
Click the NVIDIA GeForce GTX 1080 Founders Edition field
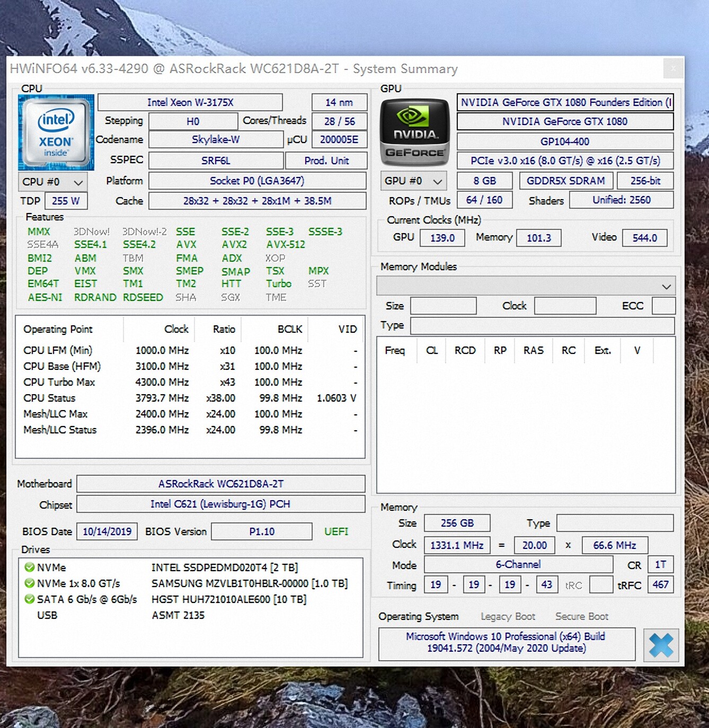[565, 102]
